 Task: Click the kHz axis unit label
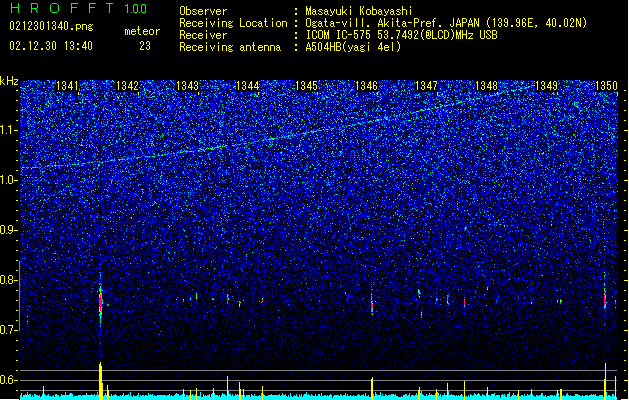(9, 81)
